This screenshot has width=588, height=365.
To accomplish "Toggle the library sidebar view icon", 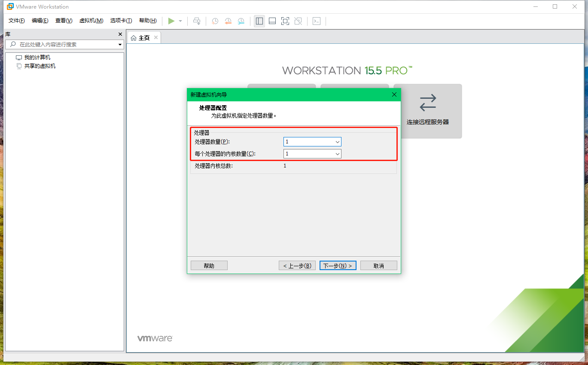I will [259, 21].
